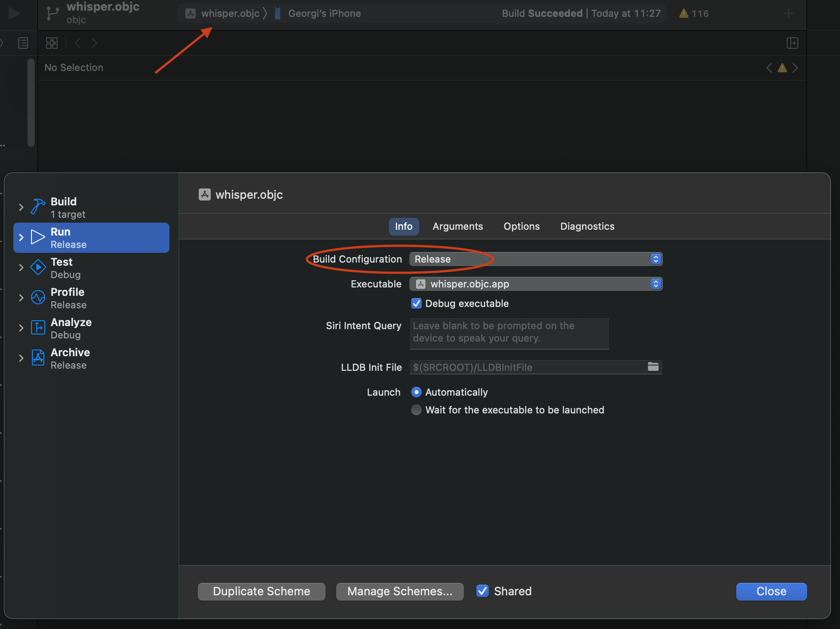Click the Manage Schemes... button
This screenshot has width=840, height=629.
[400, 591]
